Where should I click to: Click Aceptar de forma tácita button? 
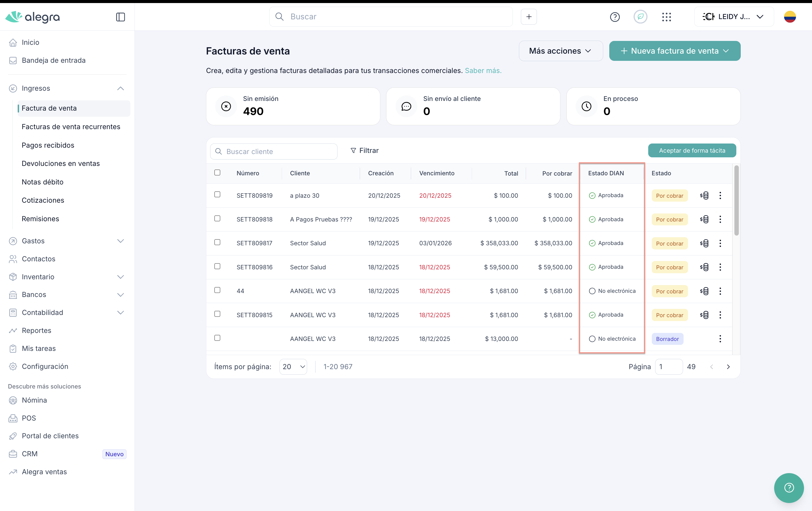pos(692,150)
